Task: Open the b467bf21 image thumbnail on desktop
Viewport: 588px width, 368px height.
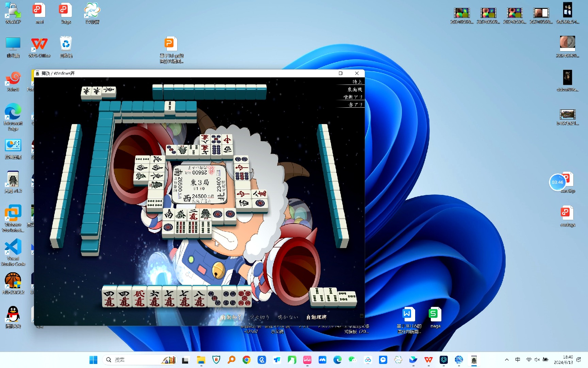Action: (568, 117)
